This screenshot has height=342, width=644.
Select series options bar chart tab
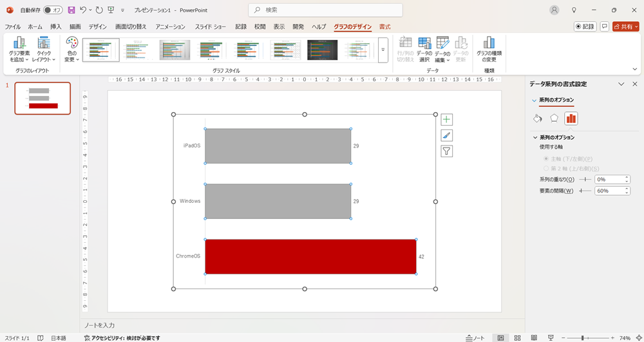571,119
